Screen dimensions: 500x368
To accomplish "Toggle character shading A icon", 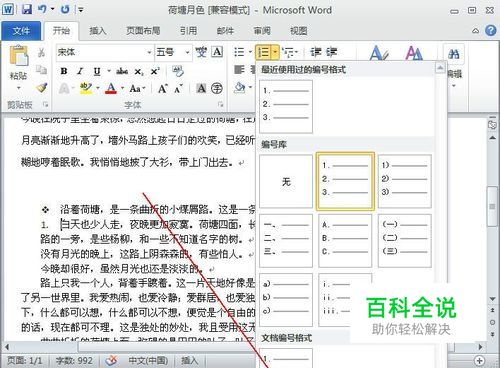I will click(201, 88).
